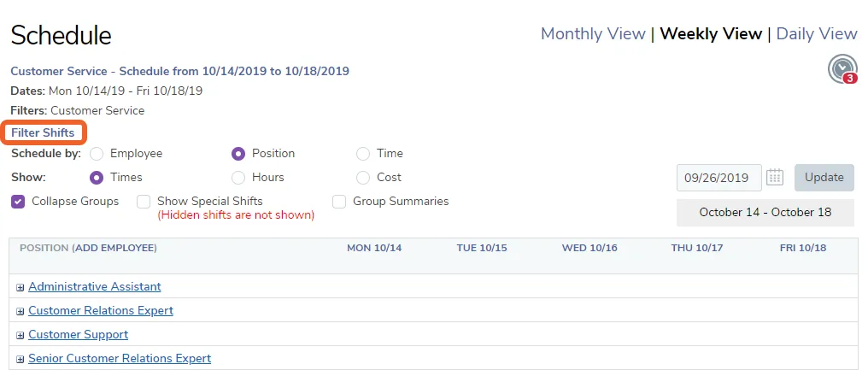Uncheck the Collapse Groups checkbox
The height and width of the screenshot is (370, 868).
pos(18,202)
